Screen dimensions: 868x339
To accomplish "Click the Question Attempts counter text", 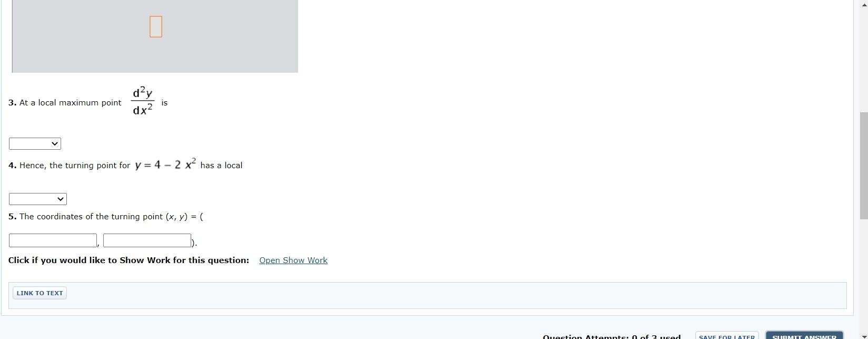I will tap(611, 336).
